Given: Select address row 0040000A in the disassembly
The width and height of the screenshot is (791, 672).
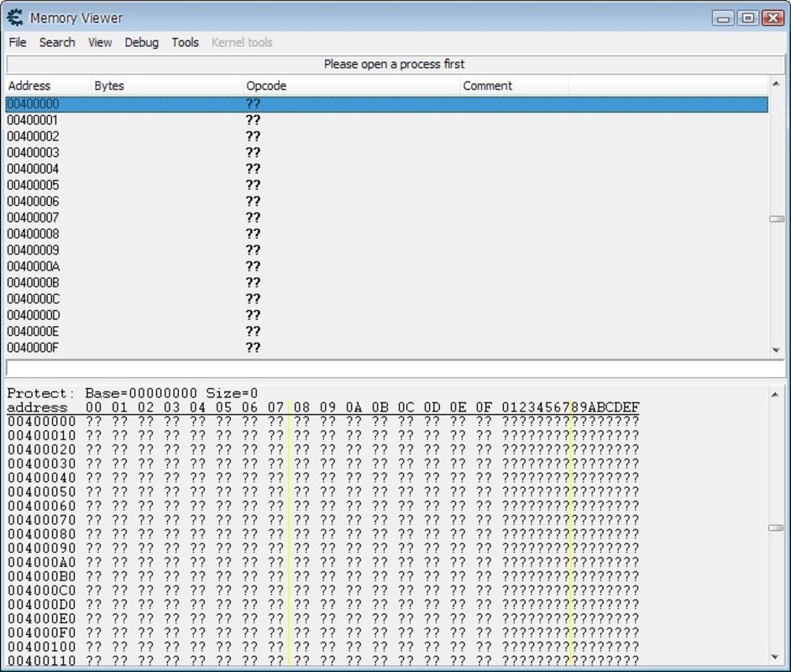Looking at the screenshot, I should (x=252, y=266).
